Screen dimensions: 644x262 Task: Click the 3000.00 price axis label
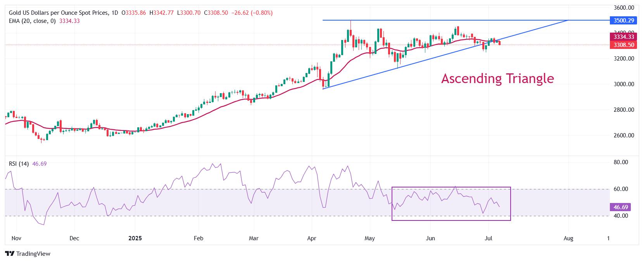click(x=624, y=84)
